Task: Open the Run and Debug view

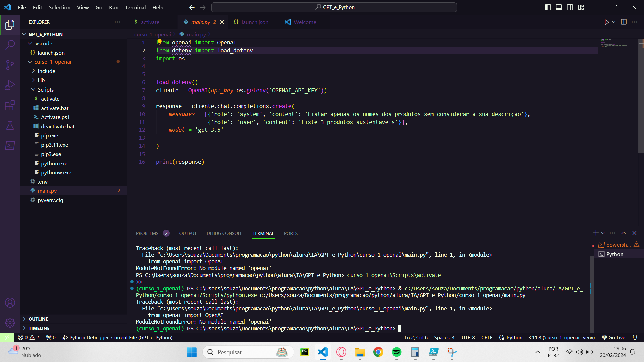Action: (10, 85)
